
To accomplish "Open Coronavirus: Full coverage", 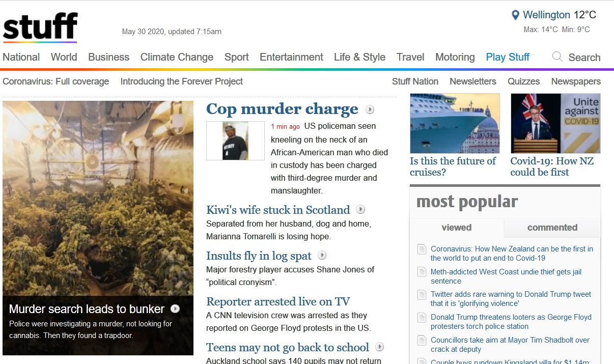I will coord(55,81).
